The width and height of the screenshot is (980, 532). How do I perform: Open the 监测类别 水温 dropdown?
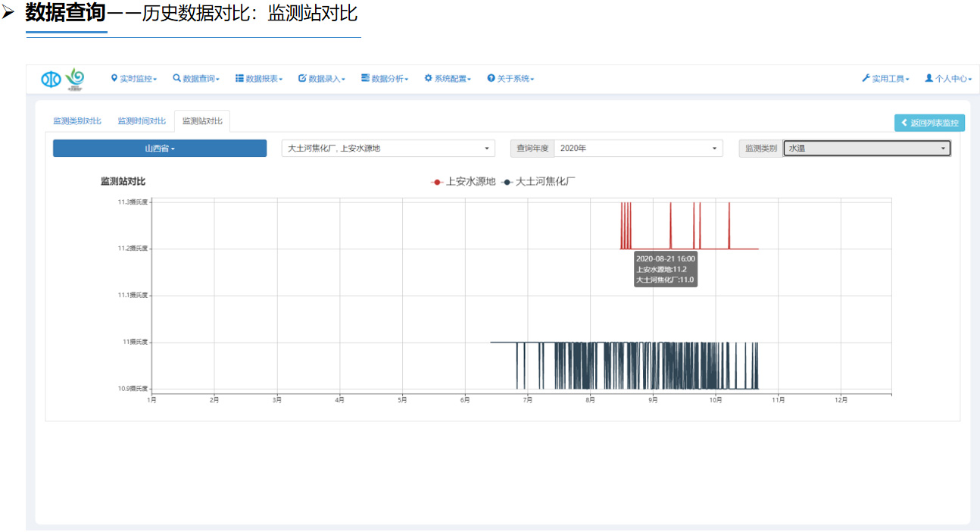click(867, 149)
